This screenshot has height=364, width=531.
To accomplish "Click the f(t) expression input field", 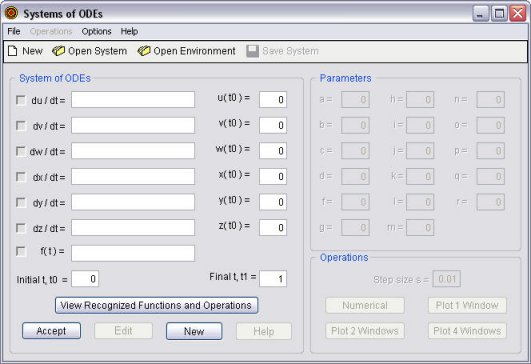I will 133,253.
